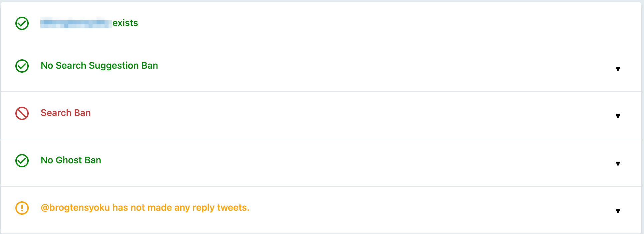Click '@brogtensyoku has not made any reply tweets' text
The width and height of the screenshot is (644, 234).
coord(145,208)
